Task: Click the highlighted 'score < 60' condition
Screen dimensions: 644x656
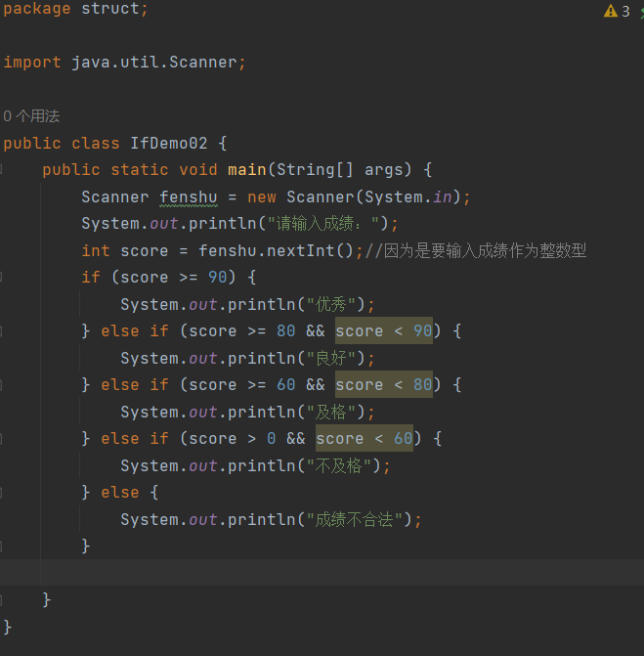Action: coord(365,438)
